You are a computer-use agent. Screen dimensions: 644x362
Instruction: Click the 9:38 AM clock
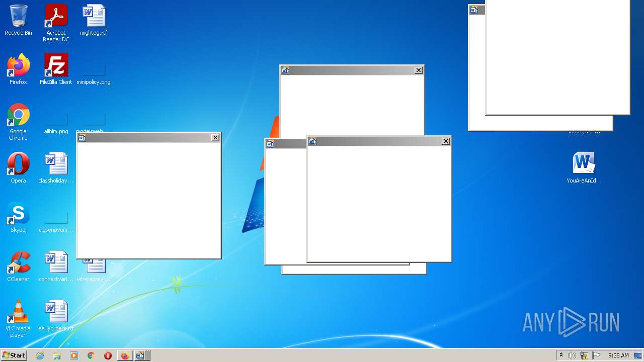point(618,355)
